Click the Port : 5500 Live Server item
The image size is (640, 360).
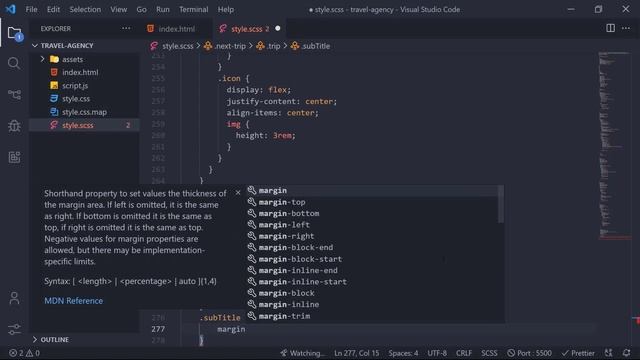point(529,353)
